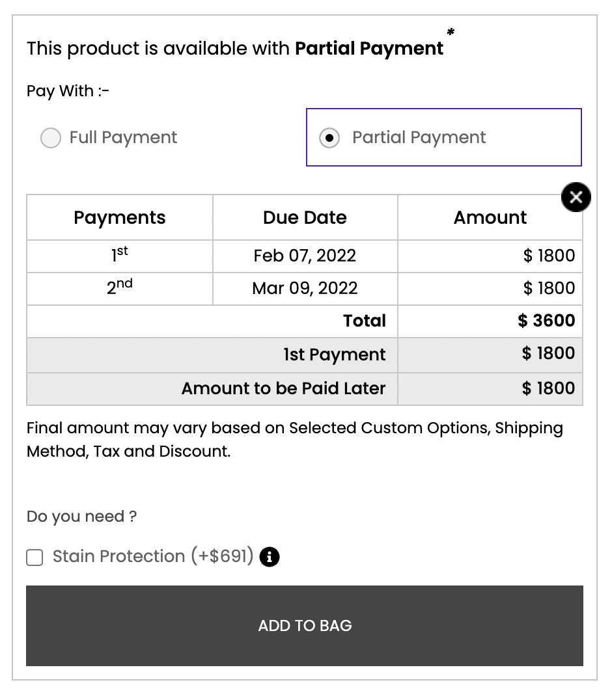612x700 pixels.
Task: Click the Payments column header
Action: 120,217
